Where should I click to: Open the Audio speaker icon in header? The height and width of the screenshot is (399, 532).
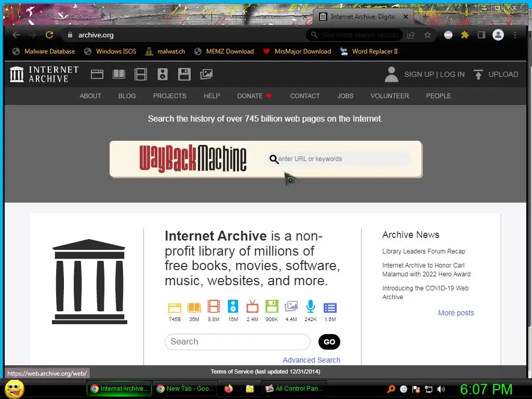[x=163, y=74]
